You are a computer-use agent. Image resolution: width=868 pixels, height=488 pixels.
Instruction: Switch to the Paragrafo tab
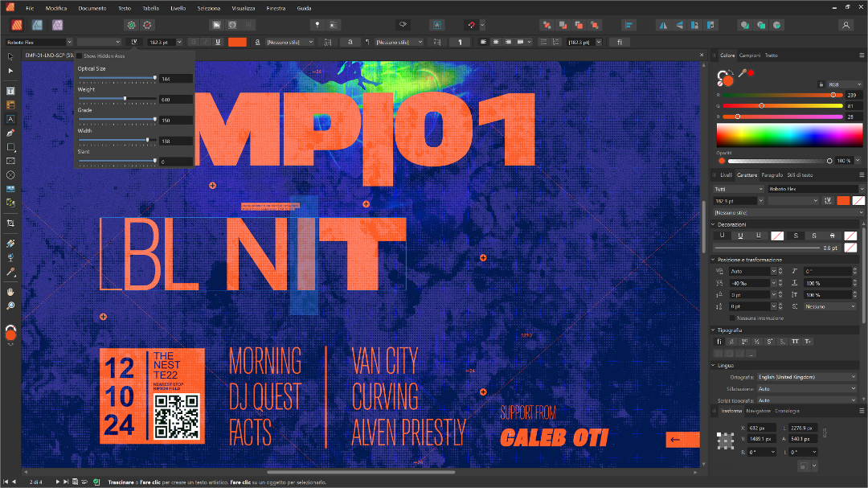click(x=772, y=174)
